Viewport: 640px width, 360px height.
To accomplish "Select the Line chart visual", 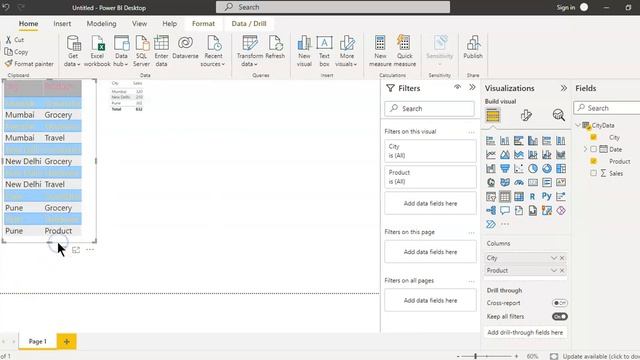I will point(491,155).
